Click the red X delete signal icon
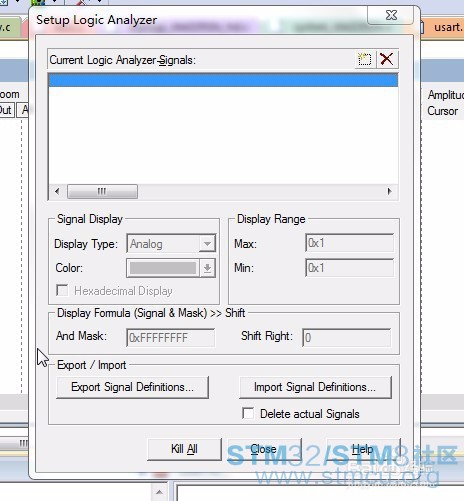 click(x=387, y=59)
